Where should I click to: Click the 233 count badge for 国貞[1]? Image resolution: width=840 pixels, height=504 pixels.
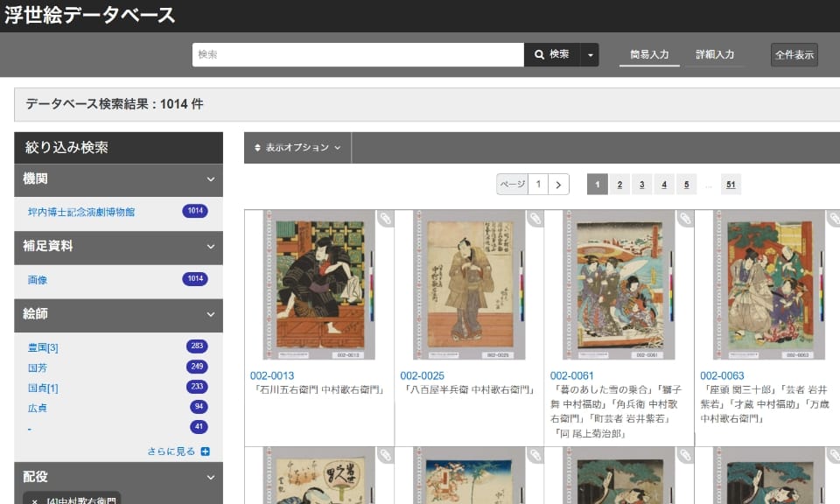point(197,387)
